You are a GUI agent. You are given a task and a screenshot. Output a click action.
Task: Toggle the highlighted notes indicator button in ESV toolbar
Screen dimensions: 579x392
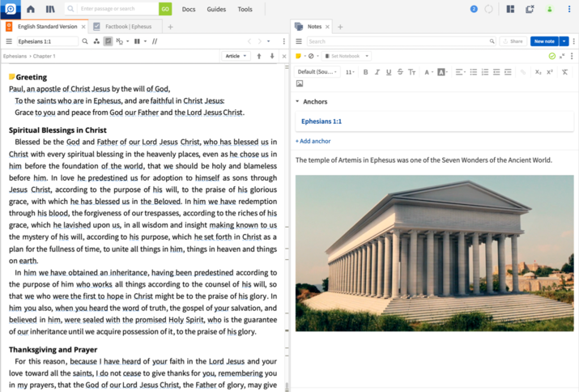click(108, 41)
